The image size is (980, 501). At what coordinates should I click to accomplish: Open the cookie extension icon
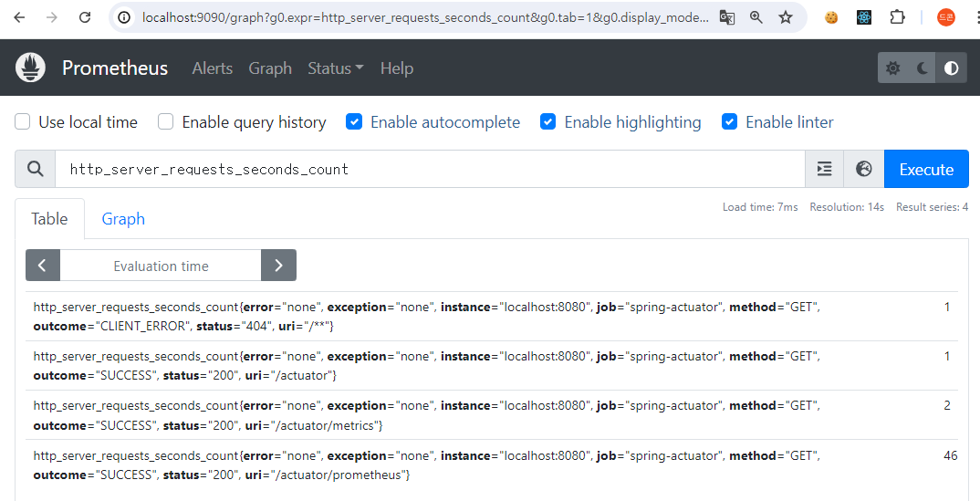click(831, 17)
